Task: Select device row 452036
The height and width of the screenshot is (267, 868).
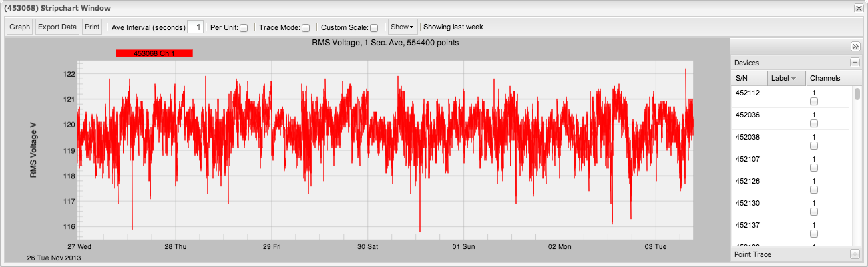Action: 791,119
